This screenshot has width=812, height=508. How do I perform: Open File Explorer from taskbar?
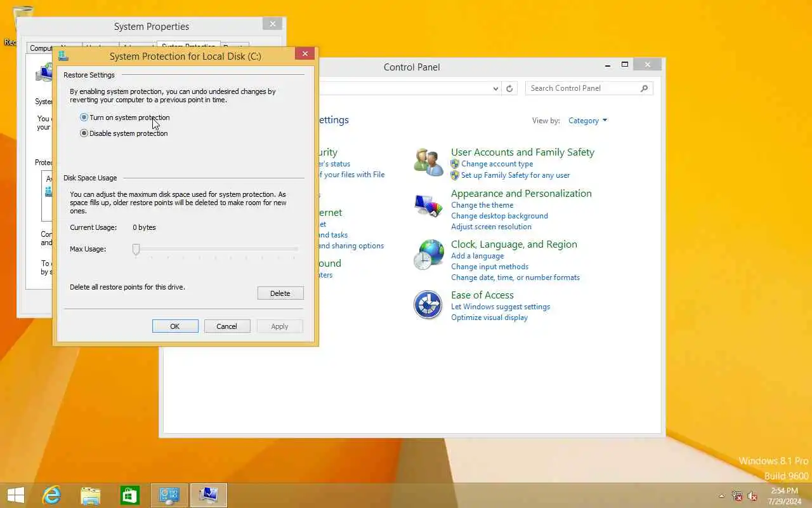coord(91,495)
